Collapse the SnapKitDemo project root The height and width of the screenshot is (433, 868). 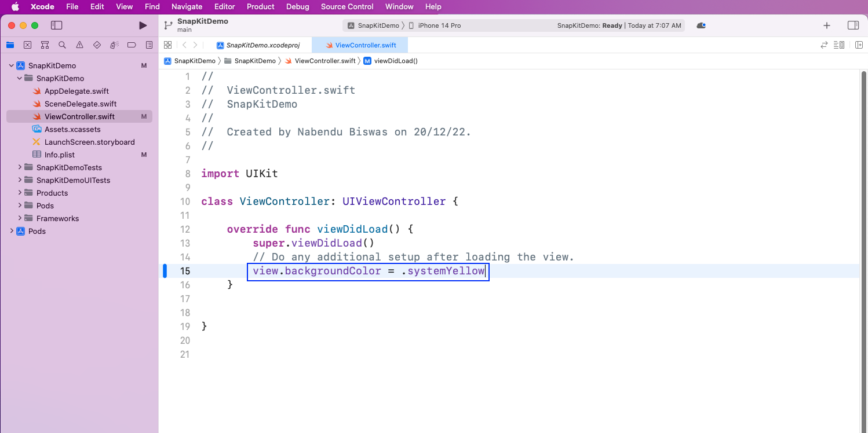point(12,65)
